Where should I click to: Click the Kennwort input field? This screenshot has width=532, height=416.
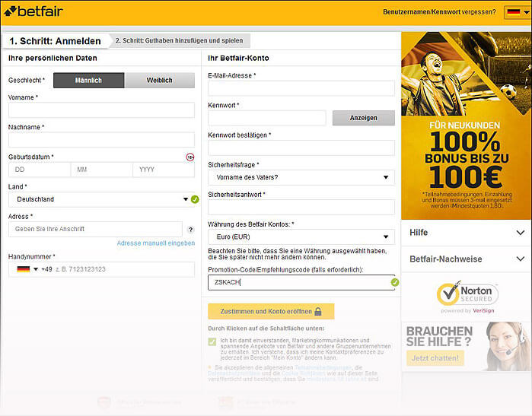tap(266, 118)
